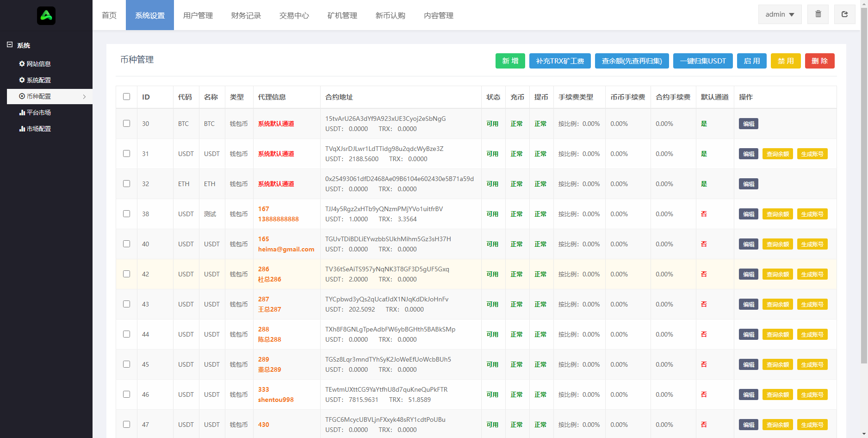Select the 网站信息 gear icon in sidebar

click(22, 63)
